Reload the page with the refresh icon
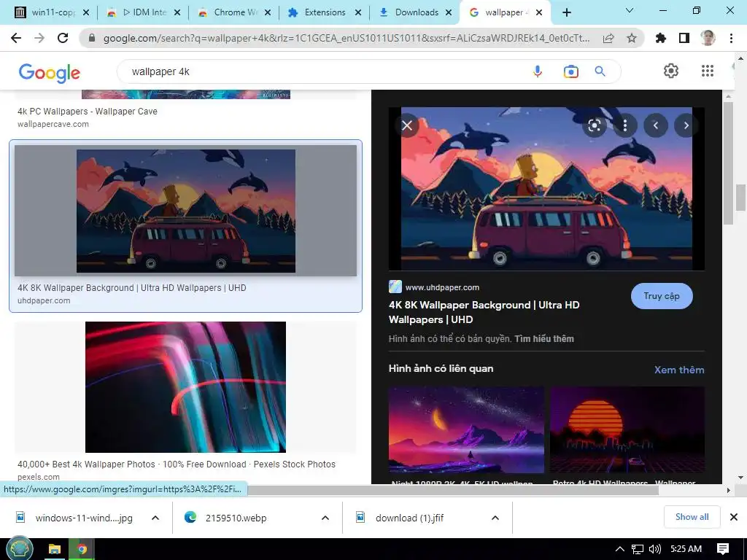 63,38
